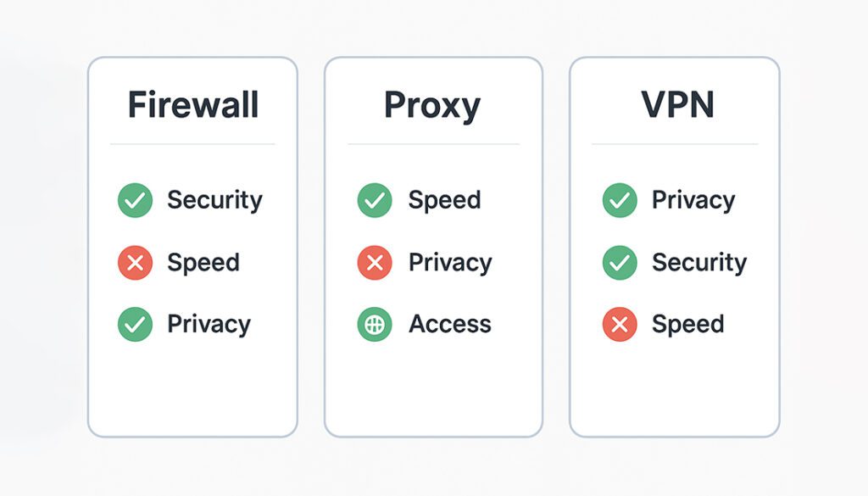Click the Security label in VPN card

click(699, 263)
